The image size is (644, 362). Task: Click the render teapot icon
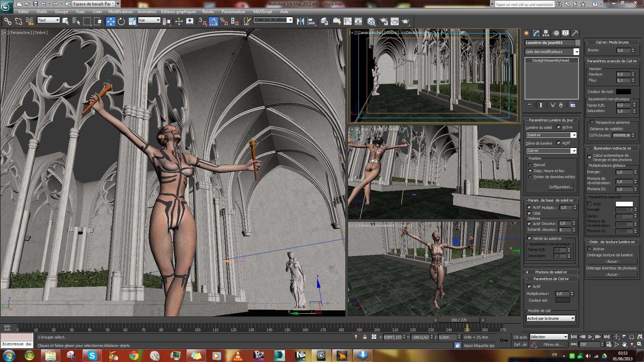pyautogui.click(x=405, y=21)
